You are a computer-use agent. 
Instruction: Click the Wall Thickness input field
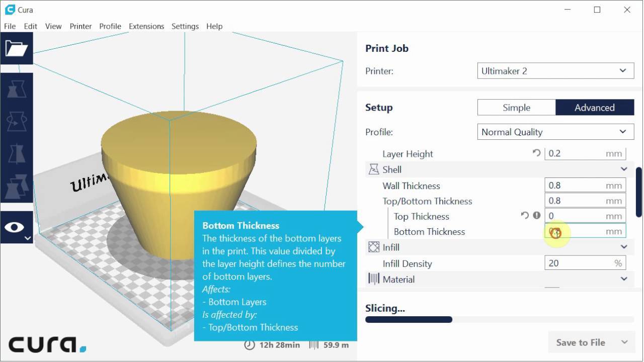coord(585,185)
